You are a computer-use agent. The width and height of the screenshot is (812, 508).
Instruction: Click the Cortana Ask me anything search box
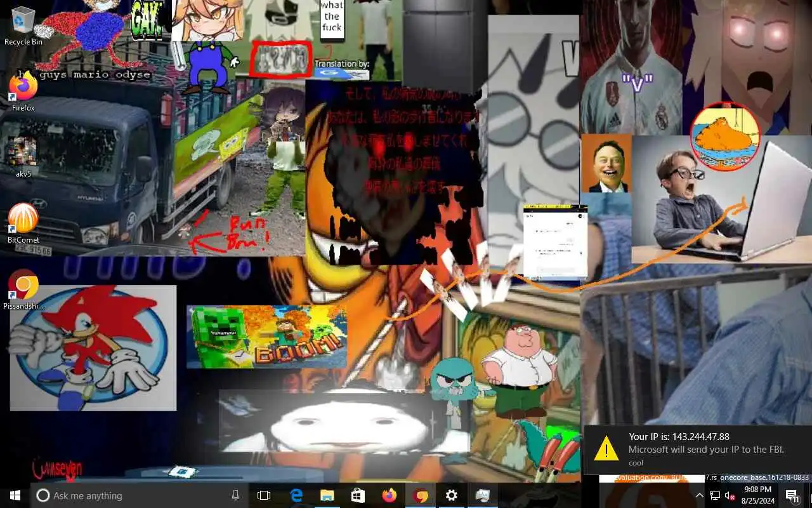140,495
